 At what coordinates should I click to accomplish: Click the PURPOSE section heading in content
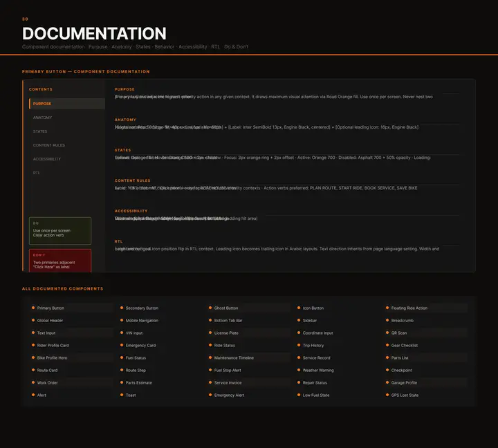coord(124,89)
